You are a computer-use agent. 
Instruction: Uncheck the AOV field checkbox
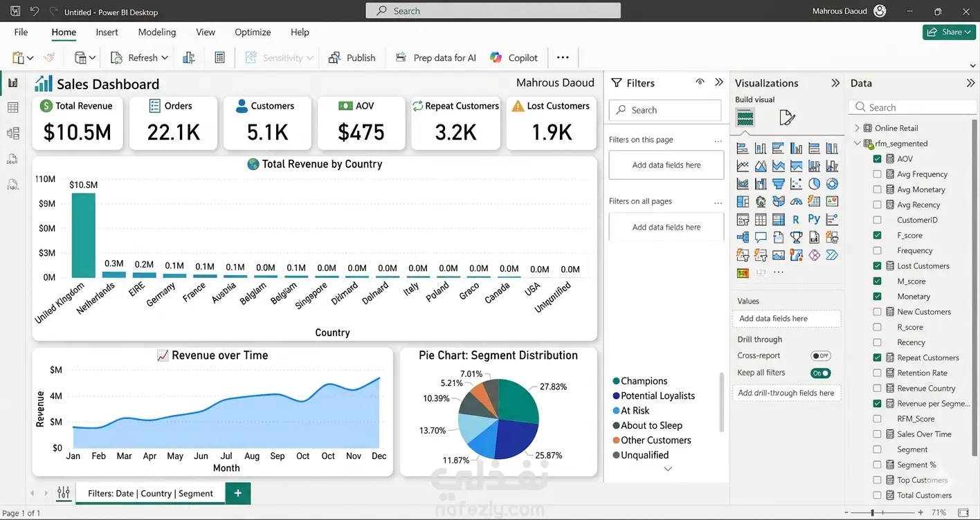coord(878,159)
